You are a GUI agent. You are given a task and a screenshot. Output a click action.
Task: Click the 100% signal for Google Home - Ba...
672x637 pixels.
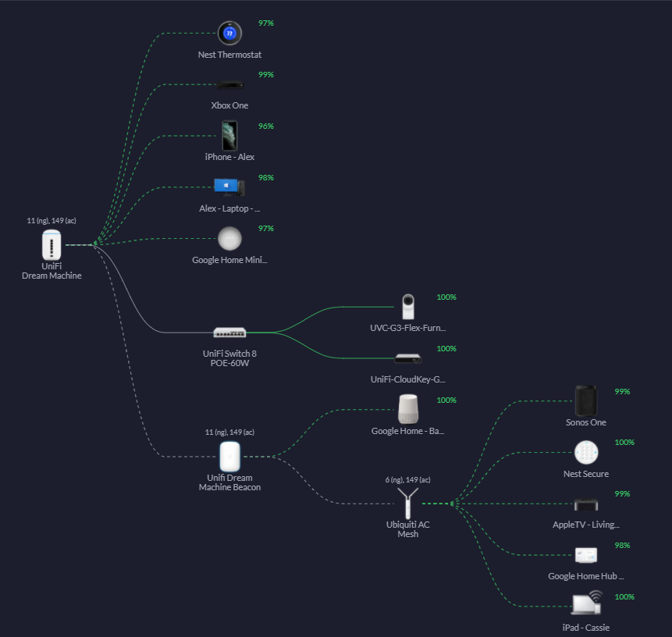coord(446,400)
